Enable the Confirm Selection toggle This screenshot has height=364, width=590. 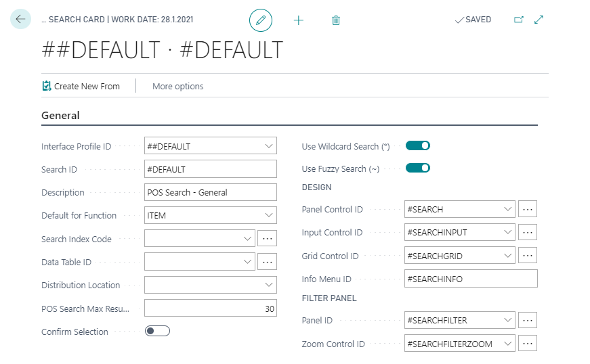pos(157,331)
